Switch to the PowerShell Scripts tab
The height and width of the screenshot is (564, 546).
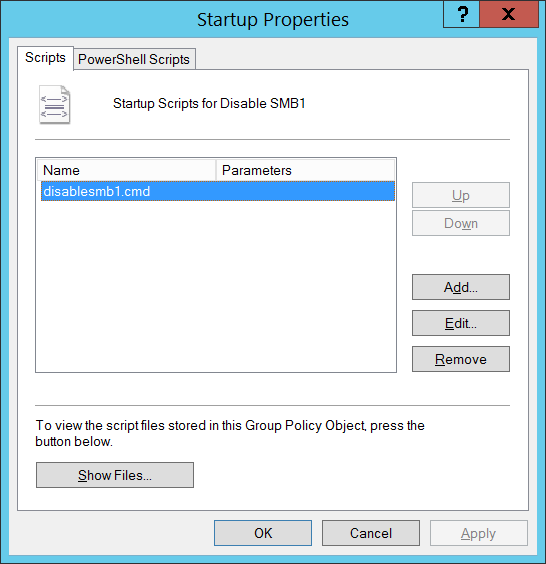coord(134,59)
